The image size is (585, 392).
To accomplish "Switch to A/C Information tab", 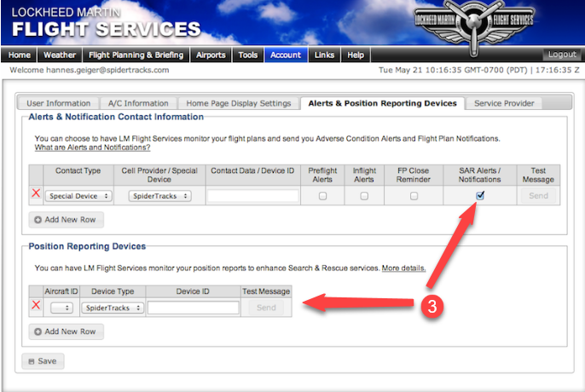I will [x=138, y=103].
